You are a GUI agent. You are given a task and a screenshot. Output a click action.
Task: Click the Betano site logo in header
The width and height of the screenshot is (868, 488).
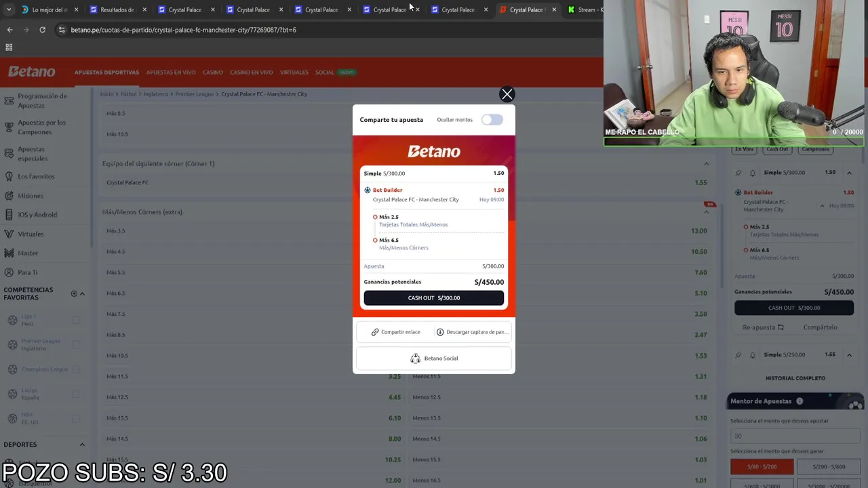click(x=32, y=72)
